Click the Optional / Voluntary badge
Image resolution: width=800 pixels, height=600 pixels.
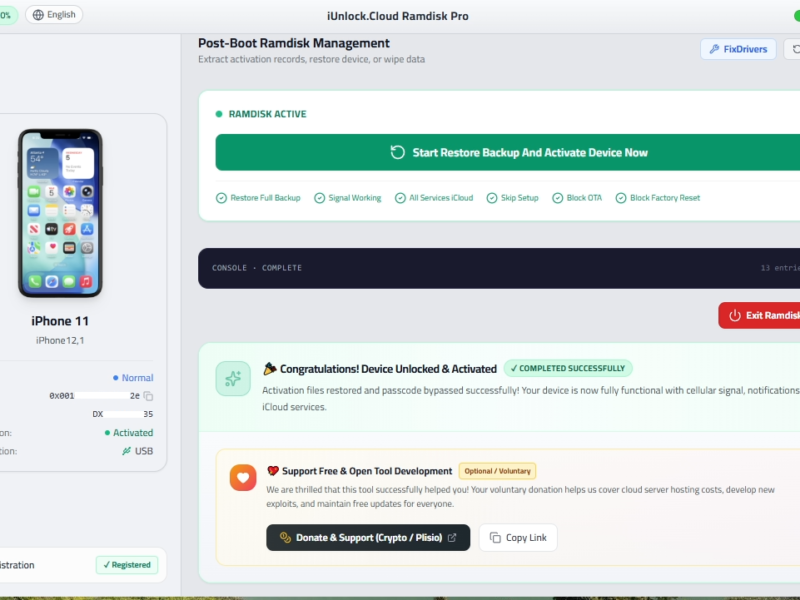tap(497, 471)
